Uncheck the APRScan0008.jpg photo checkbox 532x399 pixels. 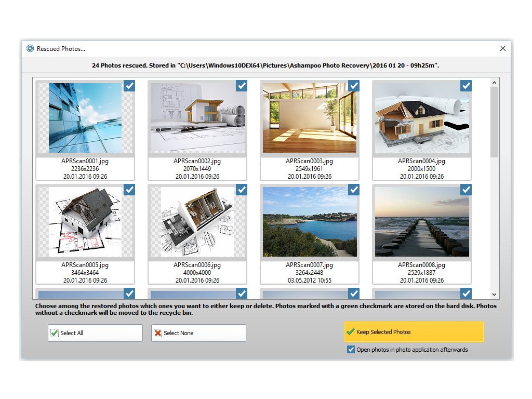pyautogui.click(x=466, y=190)
